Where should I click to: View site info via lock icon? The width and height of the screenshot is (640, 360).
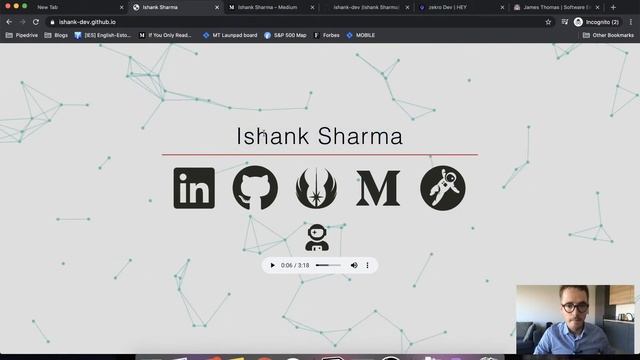coord(52,22)
